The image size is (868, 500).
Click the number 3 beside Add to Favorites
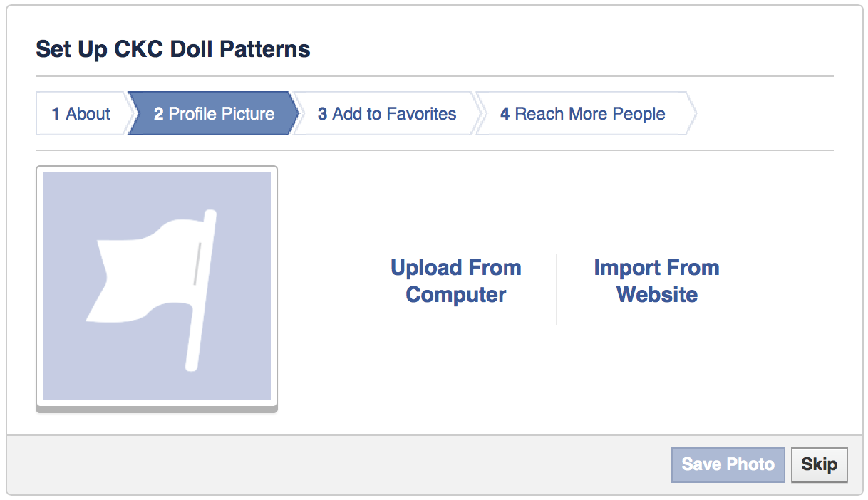[x=322, y=114]
